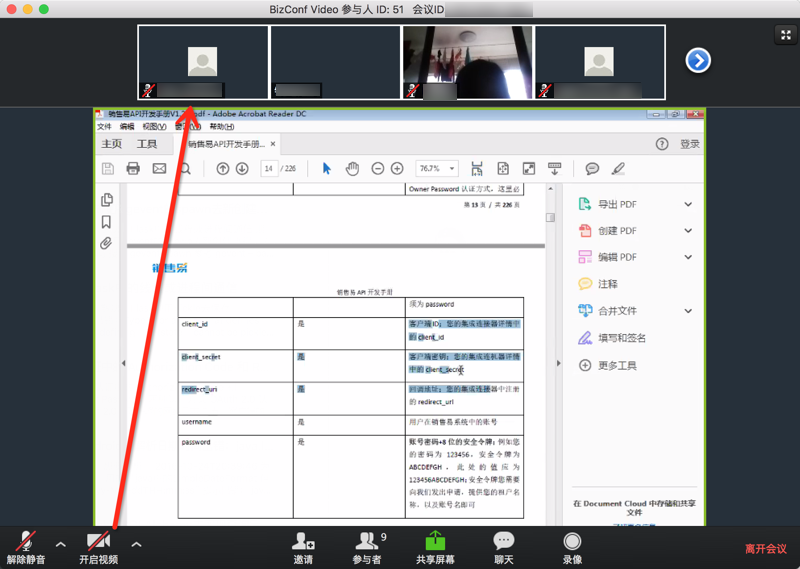
Task: Click fit one full page icon
Action: (x=503, y=168)
